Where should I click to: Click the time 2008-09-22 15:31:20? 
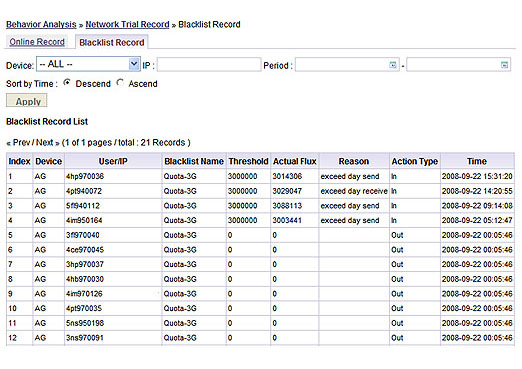(x=477, y=176)
